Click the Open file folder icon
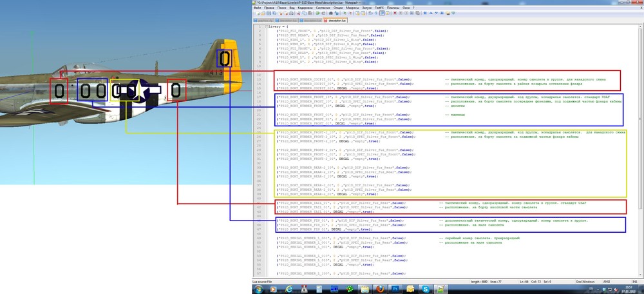644x294 pixels. coord(261,12)
